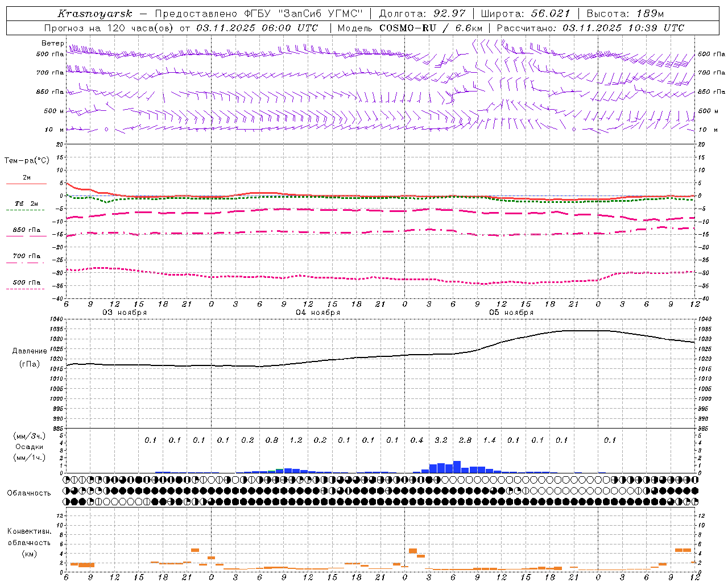Click the '03 ноября' date label
This screenshot has width=728, height=582.
[125, 313]
